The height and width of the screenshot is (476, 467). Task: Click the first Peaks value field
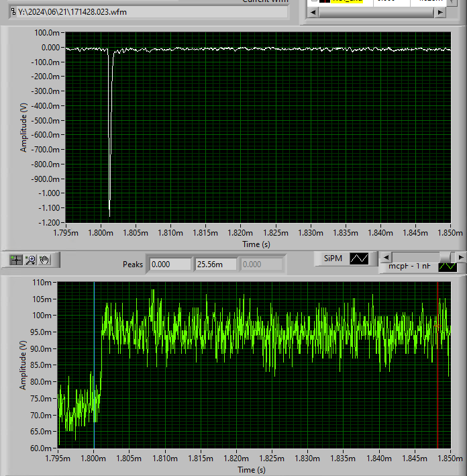(x=169, y=265)
